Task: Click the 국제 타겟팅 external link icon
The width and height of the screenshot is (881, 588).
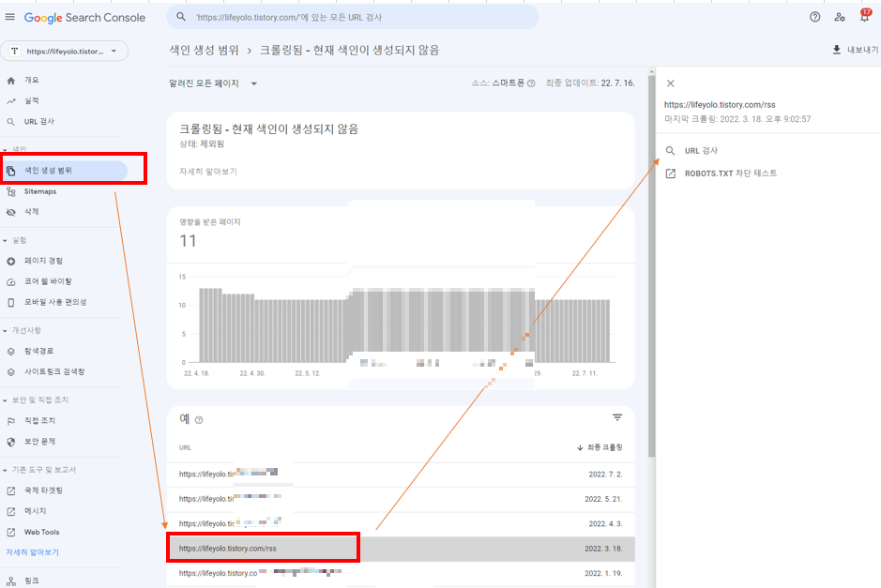Action: [10, 490]
